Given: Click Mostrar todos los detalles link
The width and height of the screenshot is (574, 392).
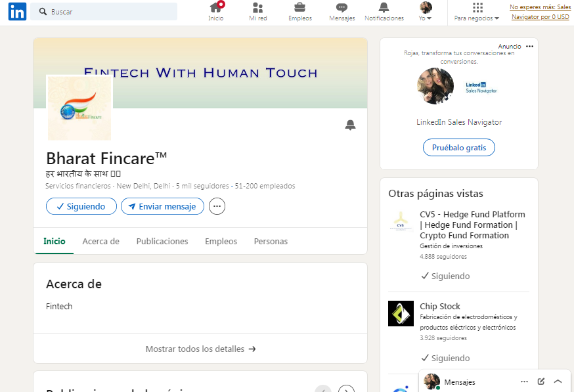Looking at the screenshot, I should (x=200, y=349).
